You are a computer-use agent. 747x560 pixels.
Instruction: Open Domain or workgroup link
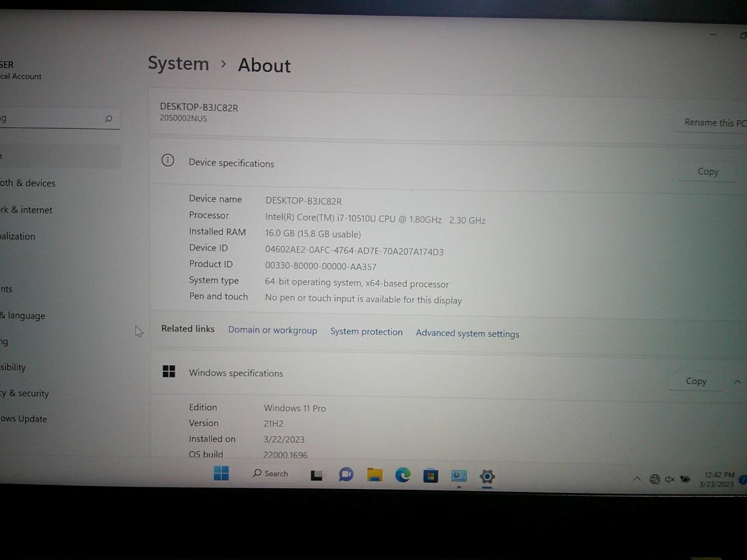[273, 330]
